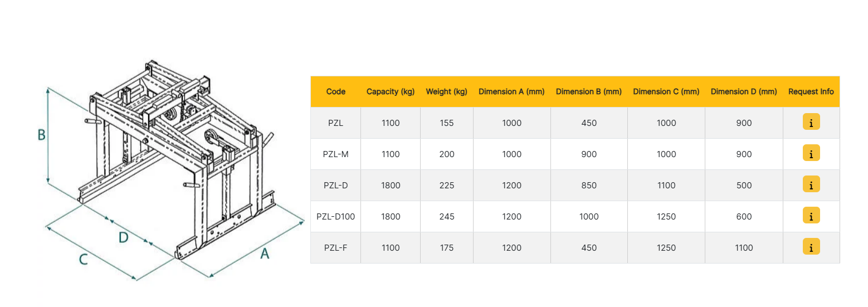Click dimension label B on drawing
The image size is (868, 307).
point(41,134)
